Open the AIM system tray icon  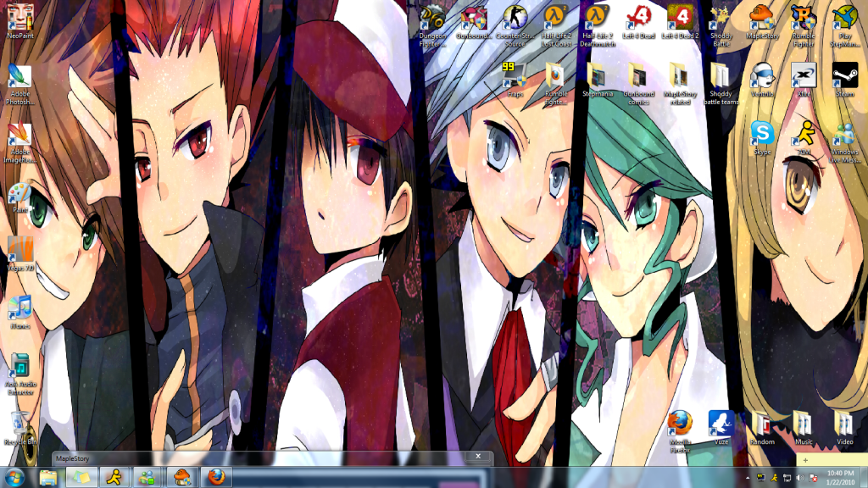click(x=774, y=478)
